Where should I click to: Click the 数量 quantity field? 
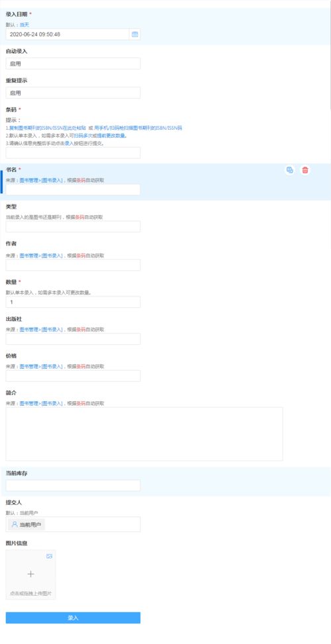tap(73, 302)
